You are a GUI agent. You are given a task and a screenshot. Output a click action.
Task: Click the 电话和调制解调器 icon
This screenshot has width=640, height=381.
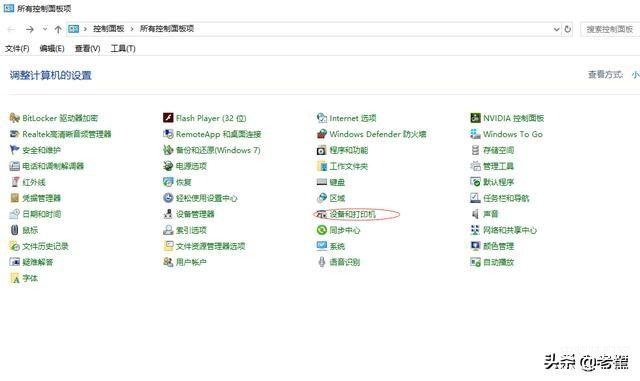(14, 166)
